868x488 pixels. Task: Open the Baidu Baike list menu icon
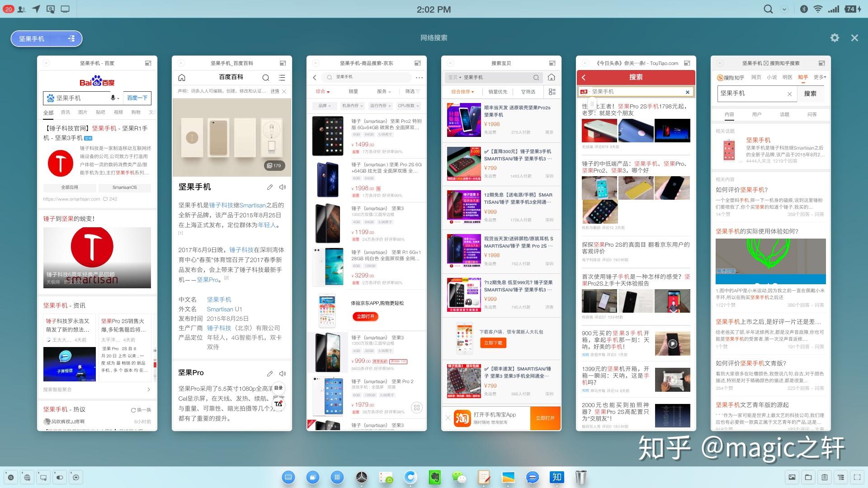(282, 77)
